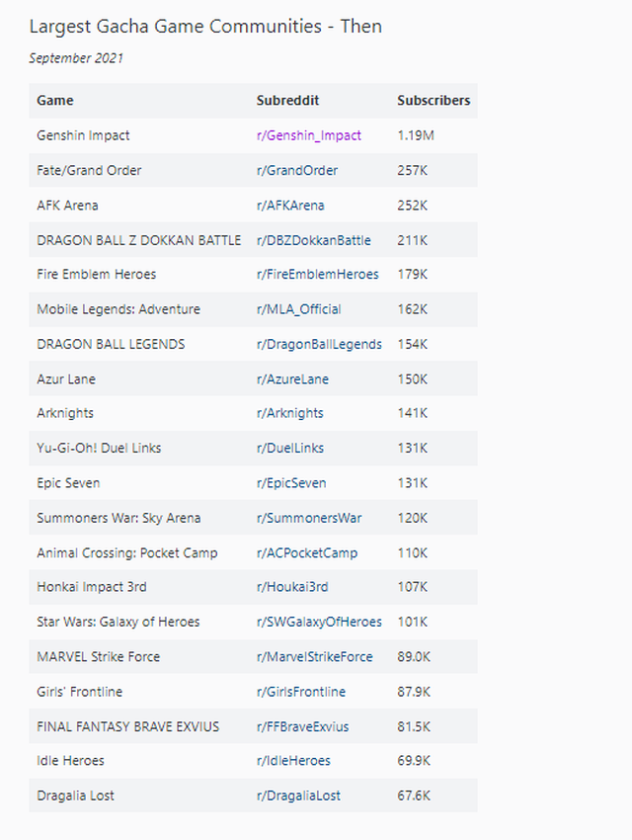Visit the r/AFKArena subreddit link

(x=290, y=206)
